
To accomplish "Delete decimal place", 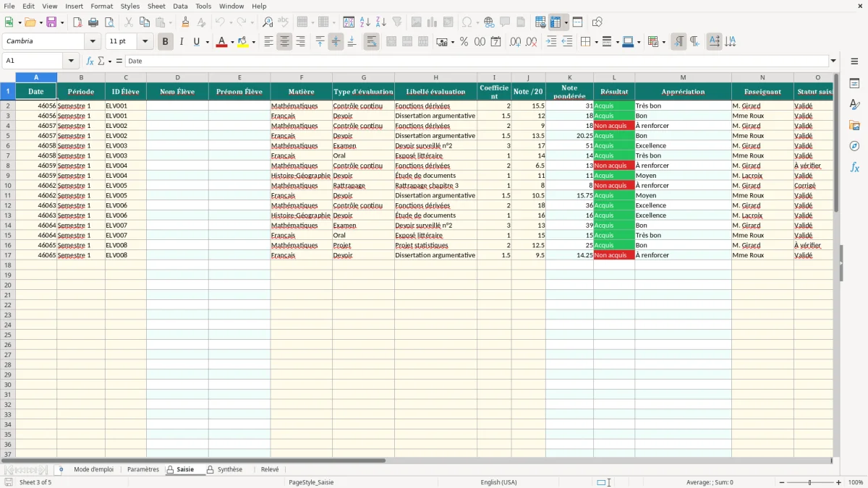I will coord(531,42).
